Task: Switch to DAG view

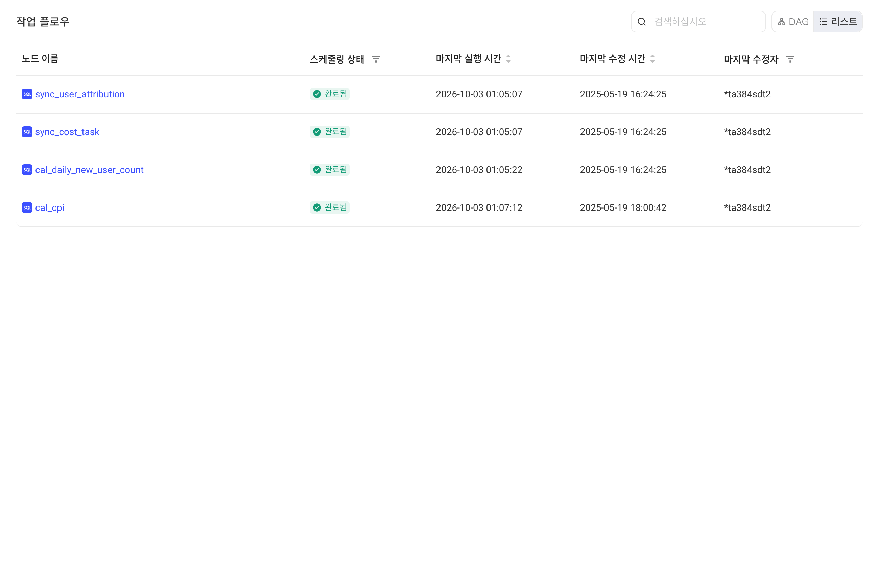Action: click(x=793, y=22)
